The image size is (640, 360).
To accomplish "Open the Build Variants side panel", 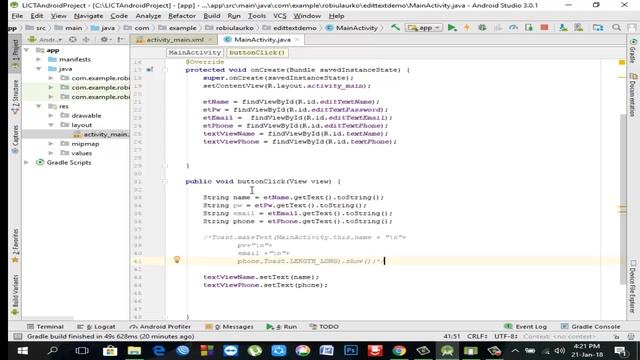I will (x=16, y=295).
